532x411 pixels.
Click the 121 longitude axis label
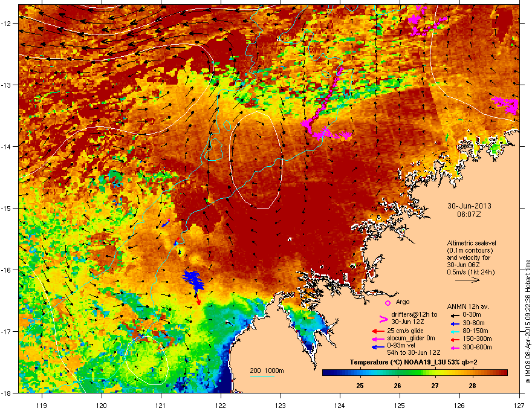click(x=161, y=405)
